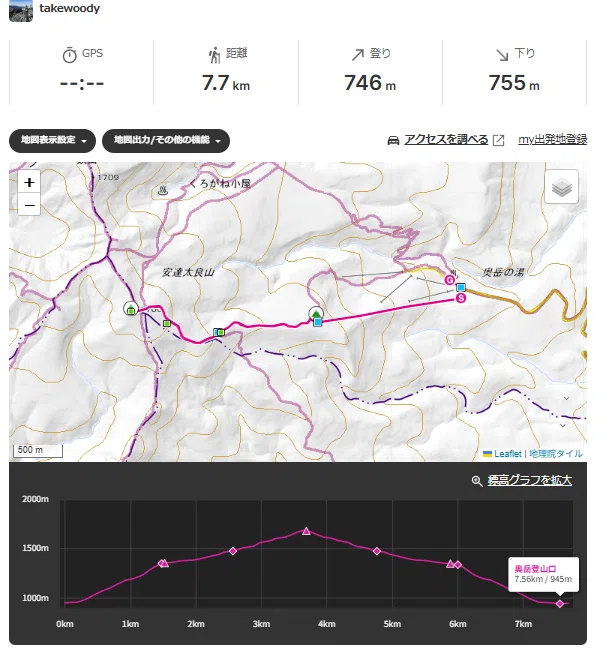Click the blue square marker near 奥岳の湯
Image resolution: width=606 pixels, height=652 pixels.
[x=460, y=287]
